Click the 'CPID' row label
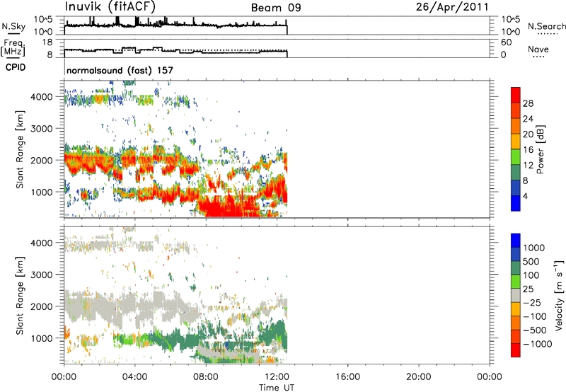This screenshot has height=392, width=566. pos(16,67)
